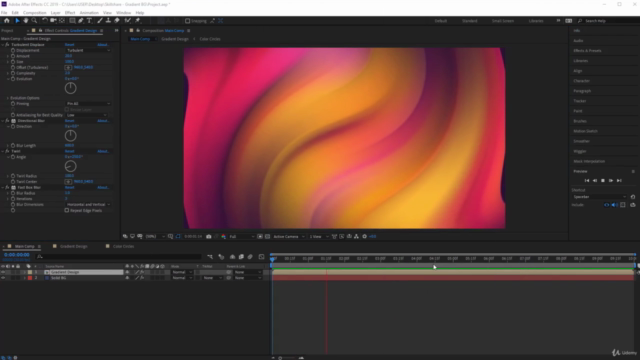The width and height of the screenshot is (640, 360).
Task: Select the Pan Behind anchor point tool
Action: pyautogui.click(x=62, y=20)
